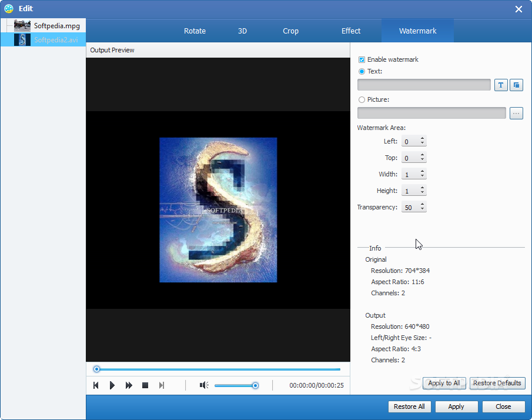Select the Watermark tab
Viewport: 532px width, 420px height.
417,31
